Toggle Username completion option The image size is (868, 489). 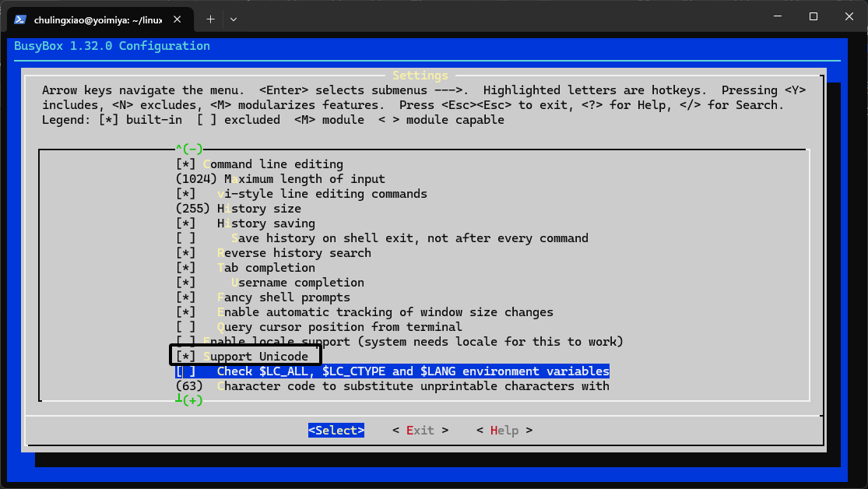270,283
